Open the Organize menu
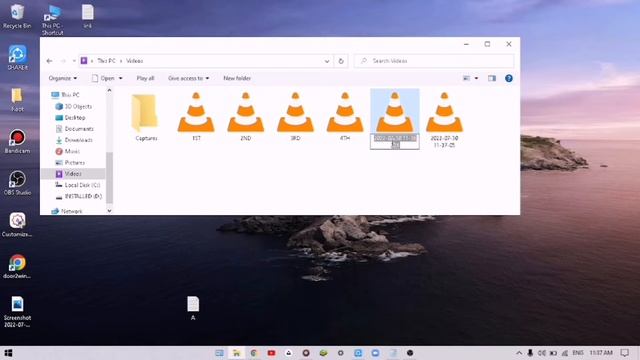 (62, 78)
